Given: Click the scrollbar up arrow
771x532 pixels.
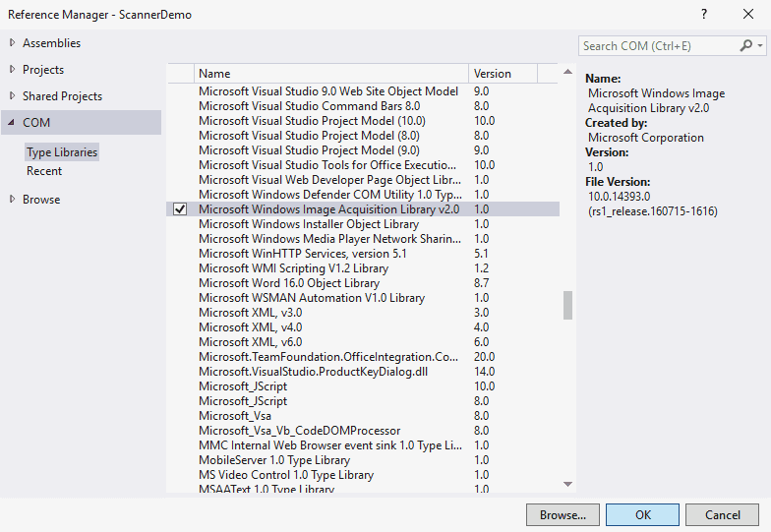Looking at the screenshot, I should pyautogui.click(x=567, y=72).
